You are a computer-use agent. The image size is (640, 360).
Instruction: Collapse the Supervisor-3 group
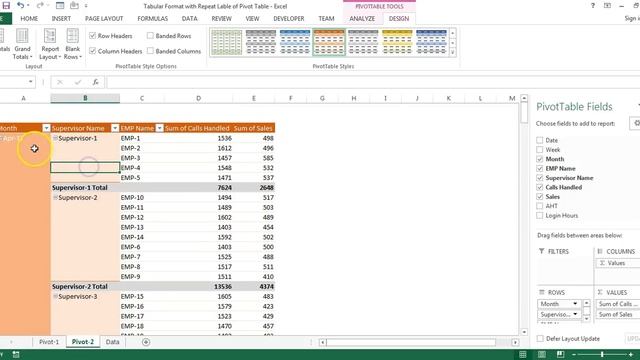[55, 296]
